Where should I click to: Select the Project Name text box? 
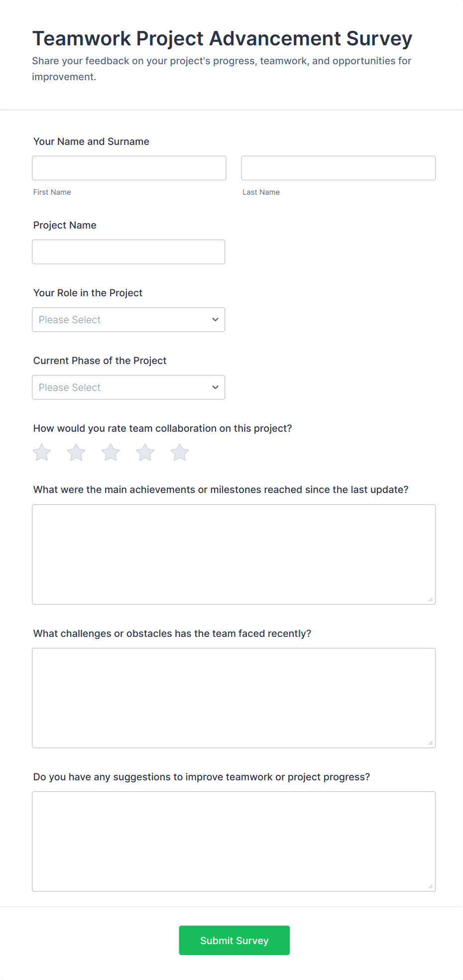point(128,252)
